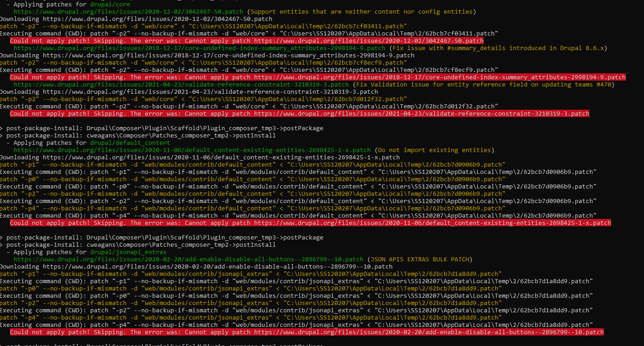Select Executing command "-p4" line for default_content
Viewport: 644px width, 346px height.
[298, 215]
